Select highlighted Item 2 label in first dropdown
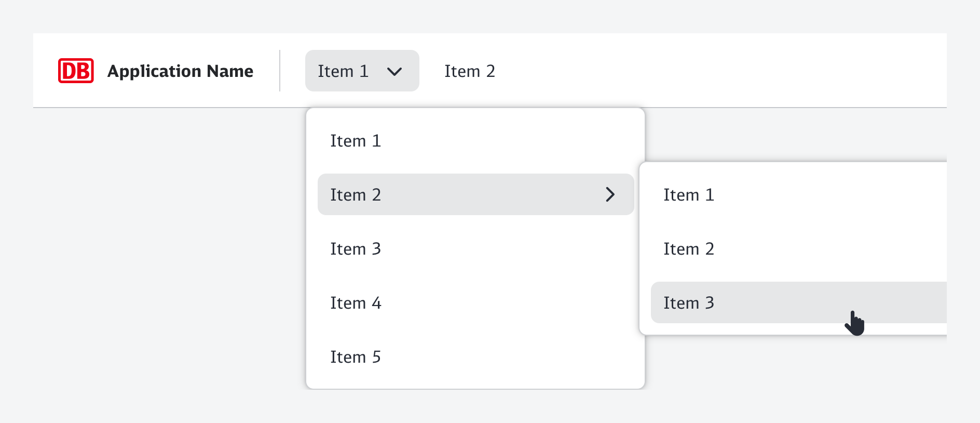 pos(356,195)
